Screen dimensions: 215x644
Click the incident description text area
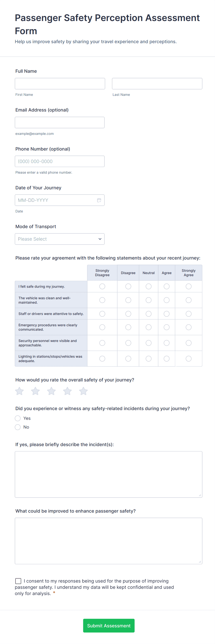108,474
